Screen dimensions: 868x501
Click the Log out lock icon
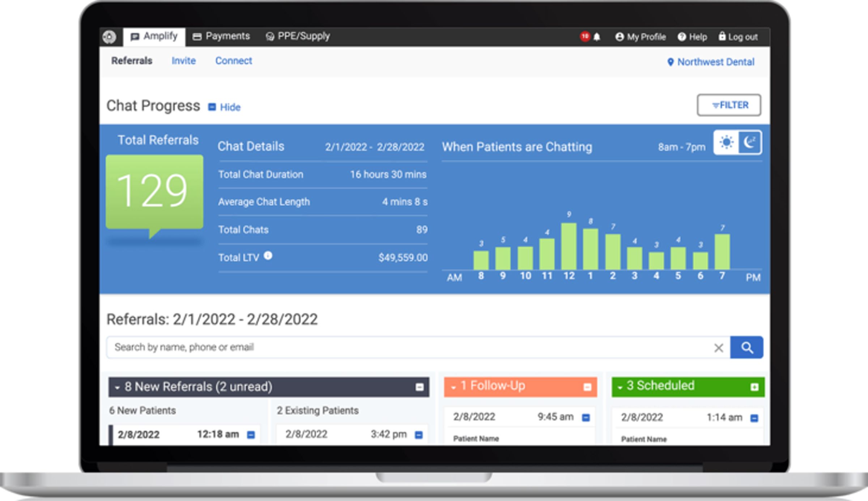pos(722,36)
